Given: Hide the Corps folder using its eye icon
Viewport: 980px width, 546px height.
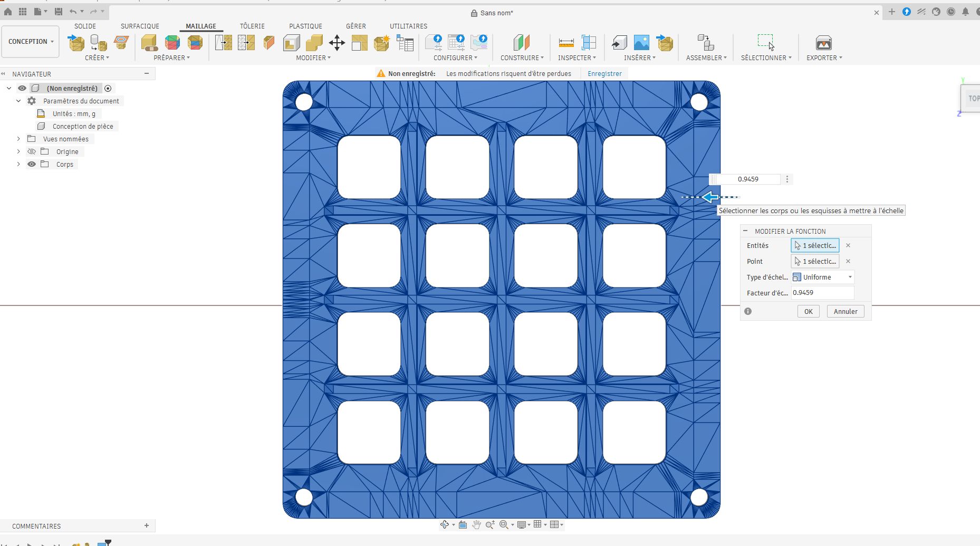Looking at the screenshot, I should (32, 164).
